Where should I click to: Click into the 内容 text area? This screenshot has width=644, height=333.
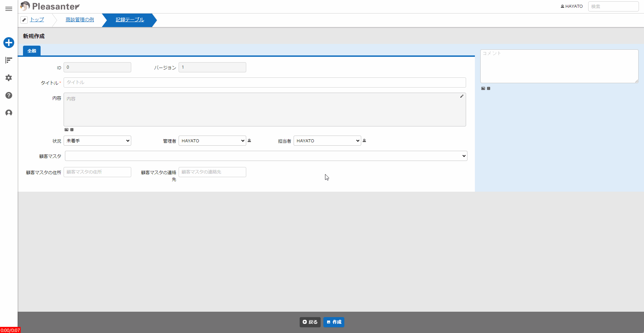coord(265,110)
